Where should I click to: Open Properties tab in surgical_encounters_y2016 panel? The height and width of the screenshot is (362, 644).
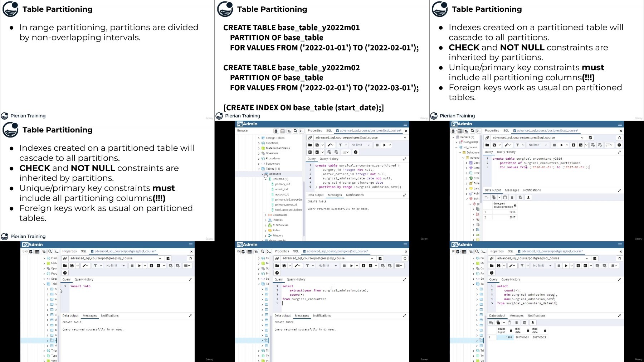point(492,131)
